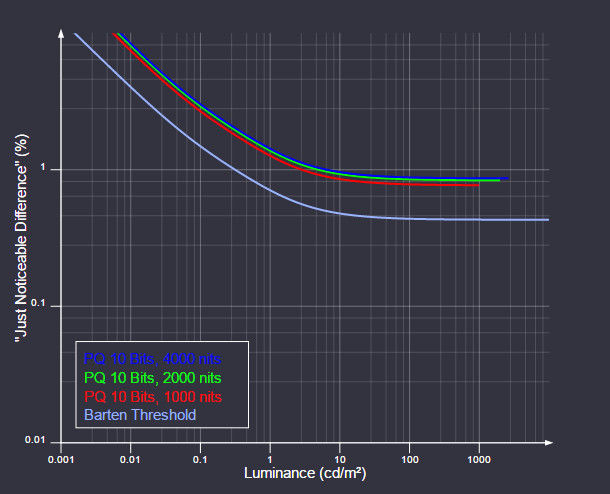
Task: Click the 'PQ 10 Bits, 1000 nits' legend entry
Action: click(x=153, y=397)
